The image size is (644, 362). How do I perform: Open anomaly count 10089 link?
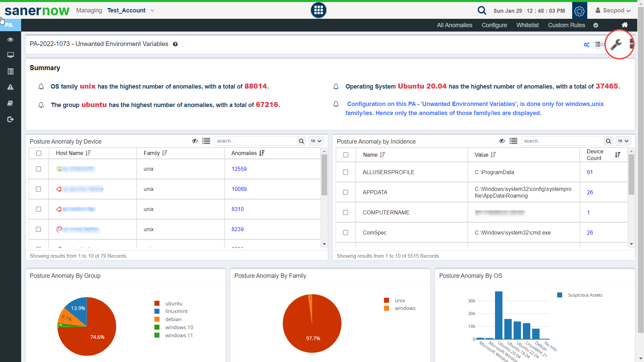[239, 189]
